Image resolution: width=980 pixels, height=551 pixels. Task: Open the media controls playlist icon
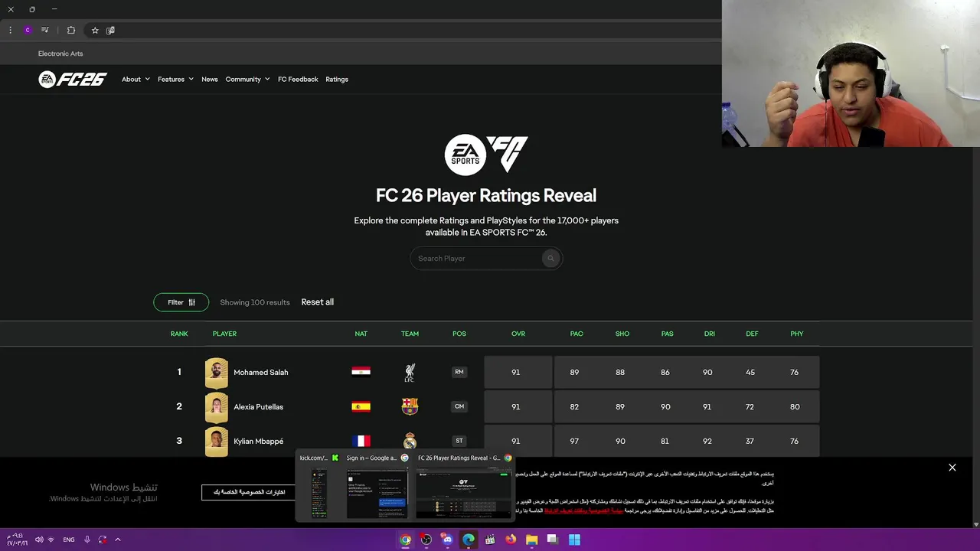pos(45,30)
